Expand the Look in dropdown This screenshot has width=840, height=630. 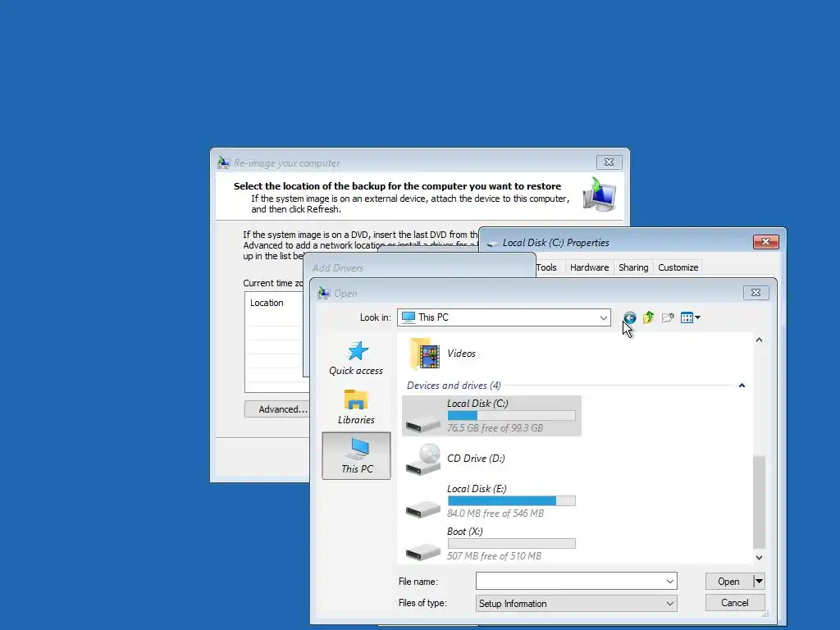[603, 317]
